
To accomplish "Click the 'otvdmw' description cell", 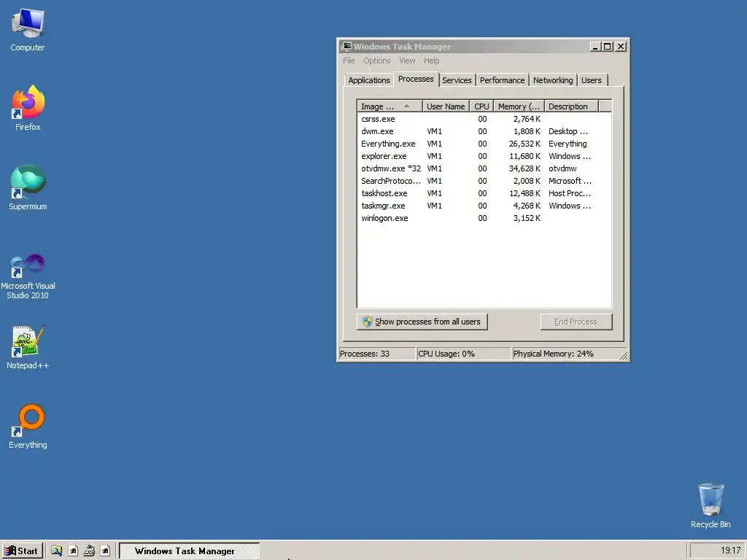I will coord(562,168).
